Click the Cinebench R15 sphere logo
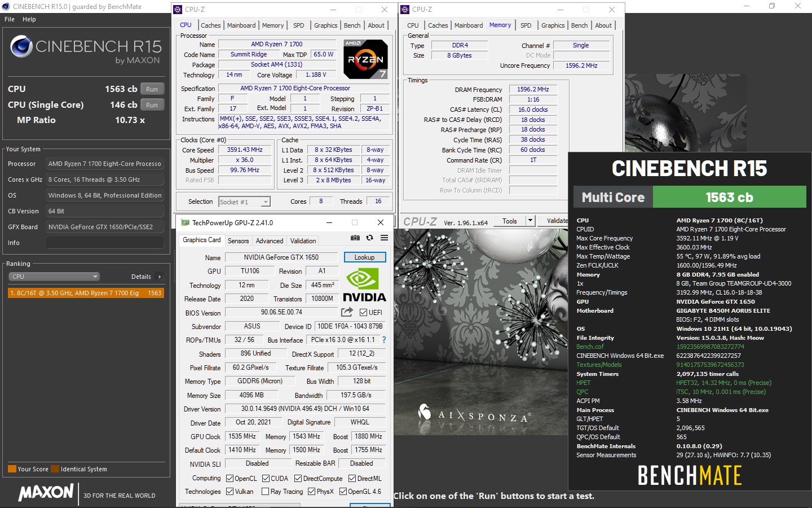The height and width of the screenshot is (508, 812). (21, 47)
